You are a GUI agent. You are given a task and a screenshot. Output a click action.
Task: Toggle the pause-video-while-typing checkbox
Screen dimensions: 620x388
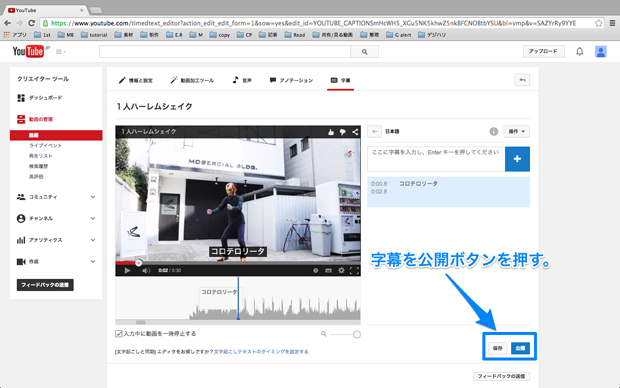pyautogui.click(x=119, y=333)
